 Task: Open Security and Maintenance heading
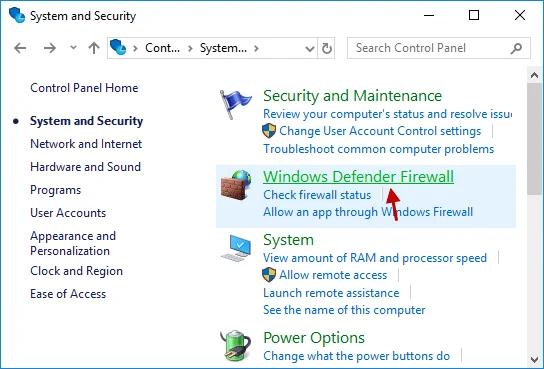(x=352, y=96)
